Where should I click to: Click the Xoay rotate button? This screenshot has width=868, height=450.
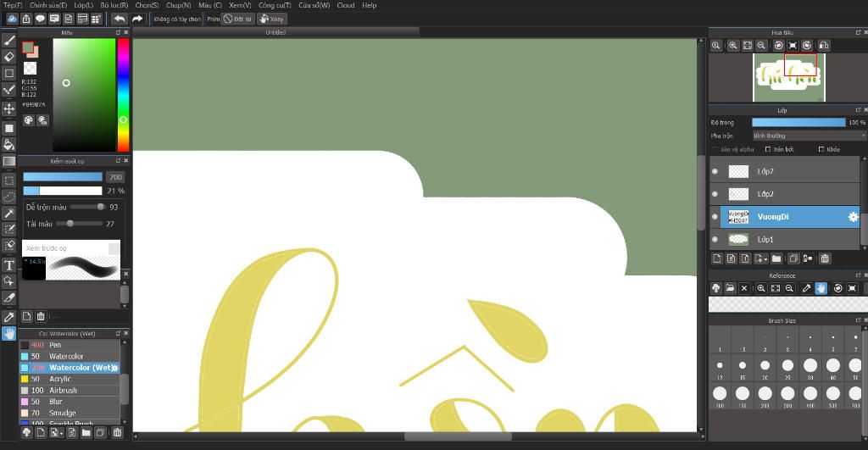click(272, 19)
